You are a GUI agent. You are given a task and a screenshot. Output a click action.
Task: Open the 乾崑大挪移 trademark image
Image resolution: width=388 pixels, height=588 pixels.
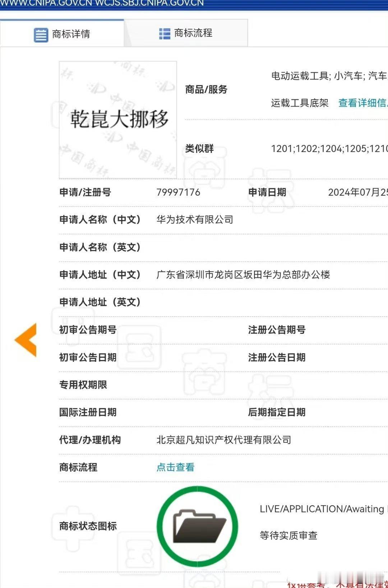click(118, 120)
